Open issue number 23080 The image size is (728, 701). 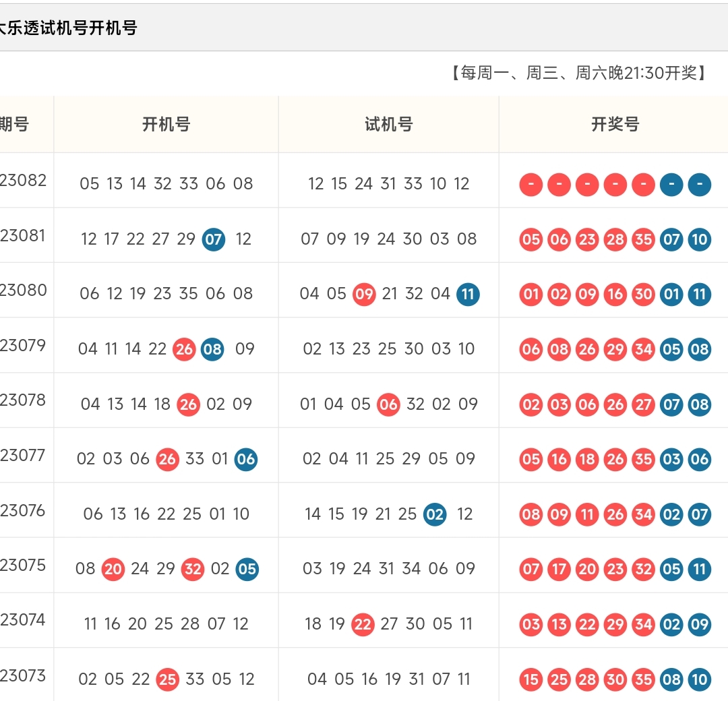point(23,290)
